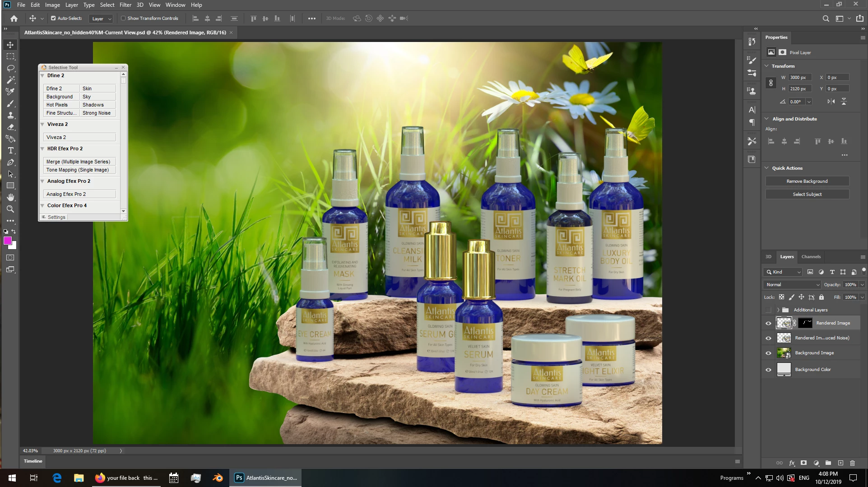Select the Horizontal Type tool

10,151
